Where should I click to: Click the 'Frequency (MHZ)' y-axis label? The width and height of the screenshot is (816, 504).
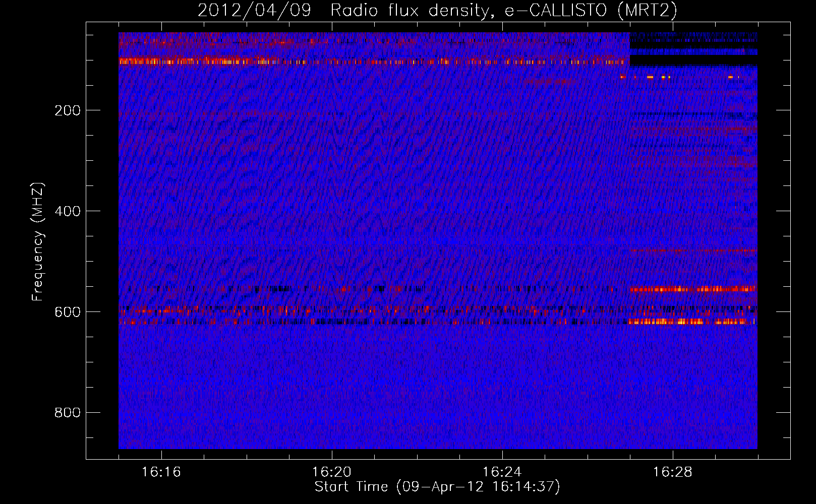pyautogui.click(x=38, y=242)
